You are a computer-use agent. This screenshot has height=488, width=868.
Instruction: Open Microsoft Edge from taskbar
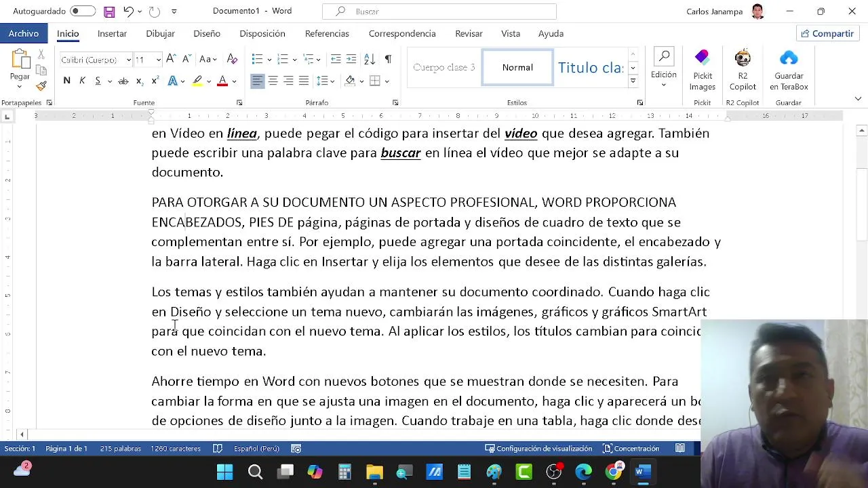tap(583, 472)
